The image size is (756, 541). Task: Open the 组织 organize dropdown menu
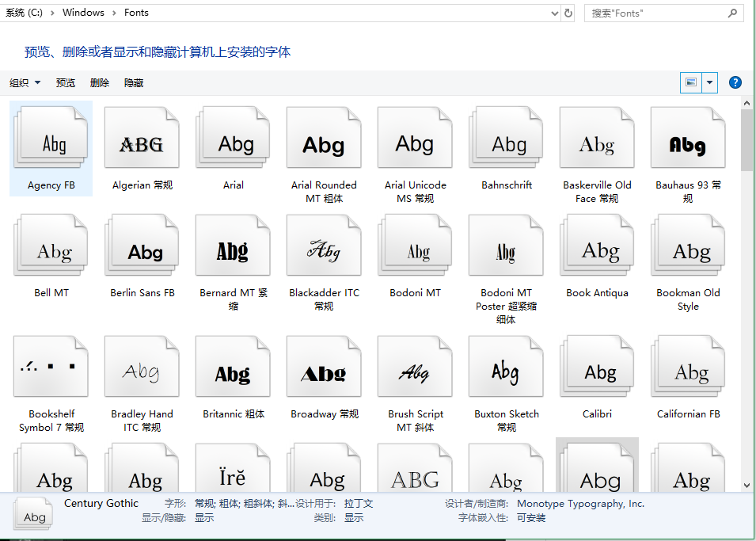click(x=25, y=83)
